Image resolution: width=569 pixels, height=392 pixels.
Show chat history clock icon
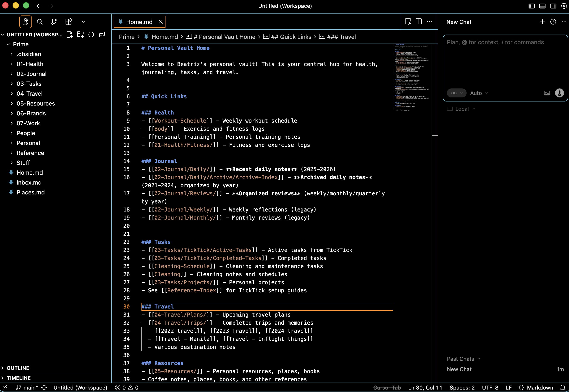(x=553, y=22)
